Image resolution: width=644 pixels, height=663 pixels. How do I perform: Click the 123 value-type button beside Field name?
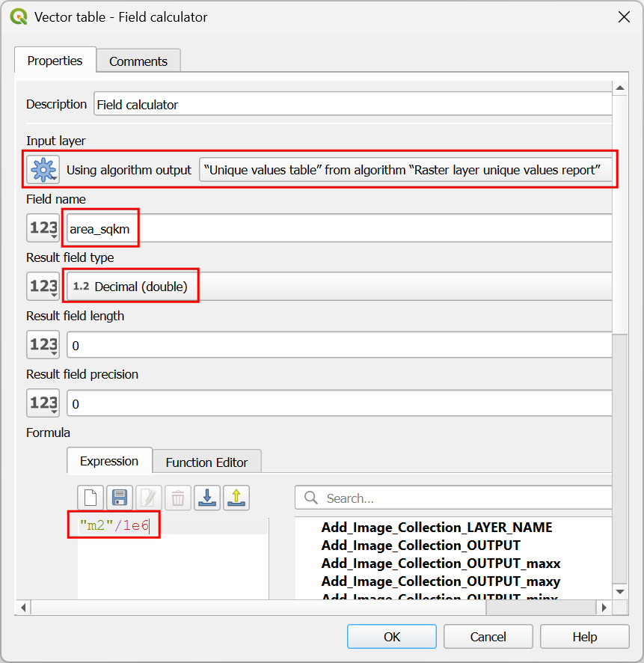point(43,228)
